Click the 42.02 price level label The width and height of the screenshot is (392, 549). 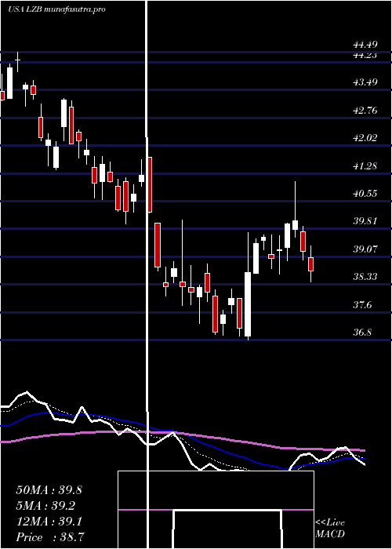click(x=365, y=138)
